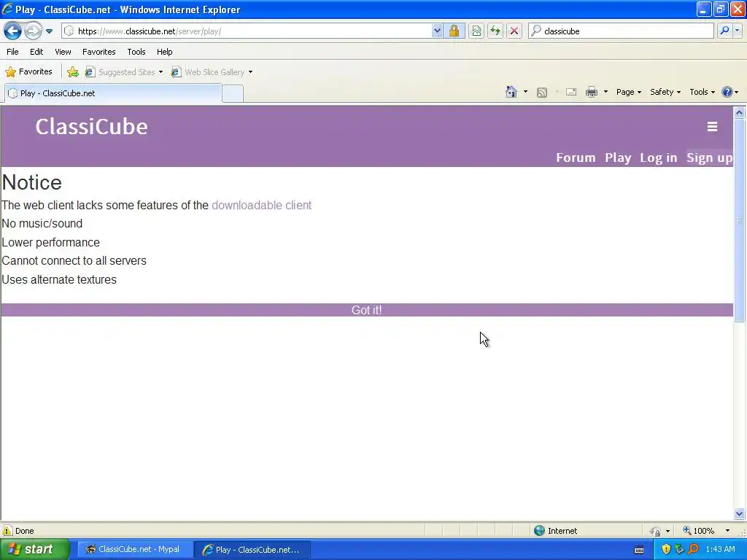Open the Favorites menu
Viewport: 747px width, 560px height.
(98, 52)
